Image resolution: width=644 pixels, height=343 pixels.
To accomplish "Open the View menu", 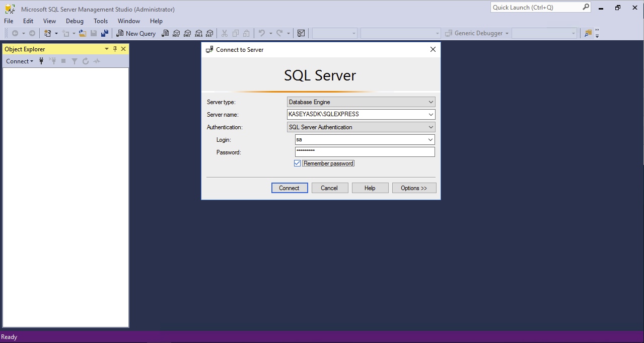I will click(x=49, y=21).
